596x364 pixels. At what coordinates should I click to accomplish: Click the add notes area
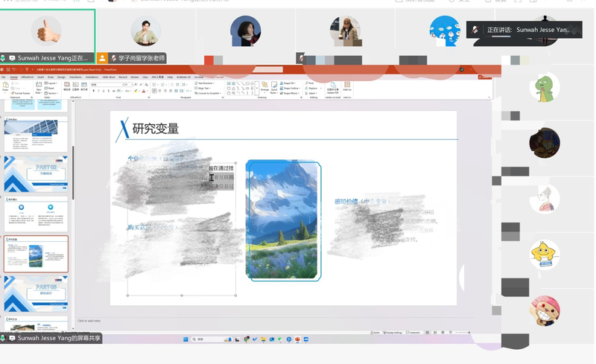click(89, 321)
